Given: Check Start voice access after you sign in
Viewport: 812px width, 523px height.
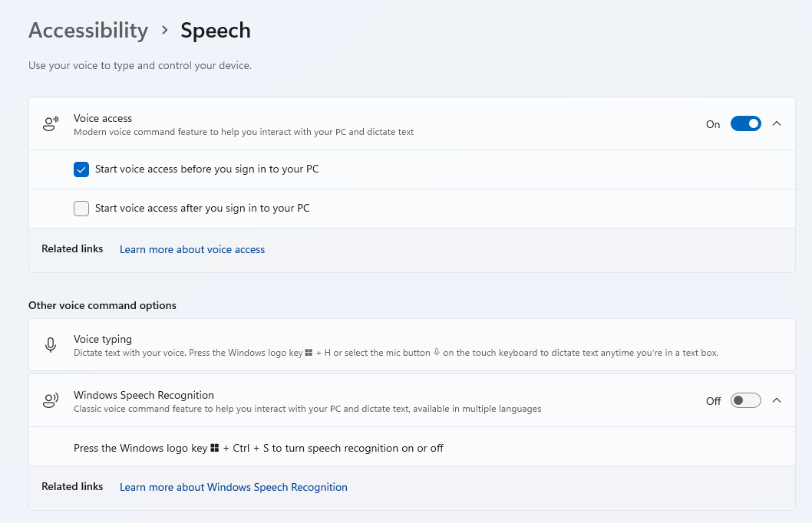Looking at the screenshot, I should click(x=81, y=209).
